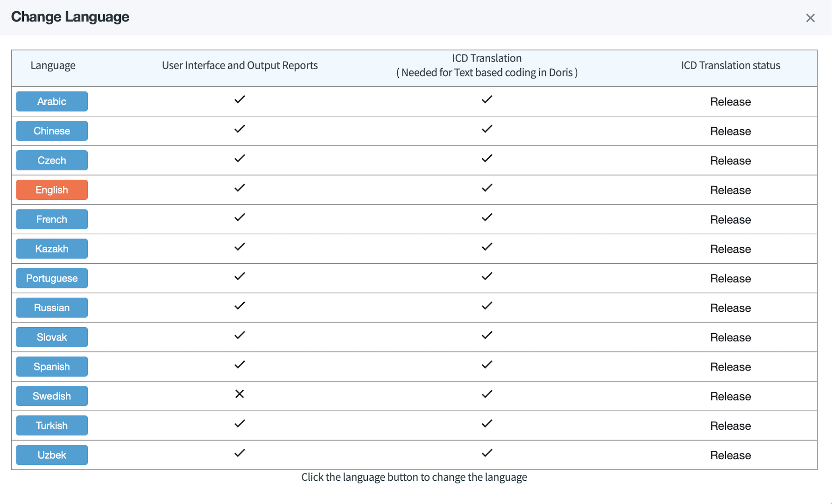Select Chinese as the language
The height and width of the screenshot is (504, 832).
tap(52, 131)
